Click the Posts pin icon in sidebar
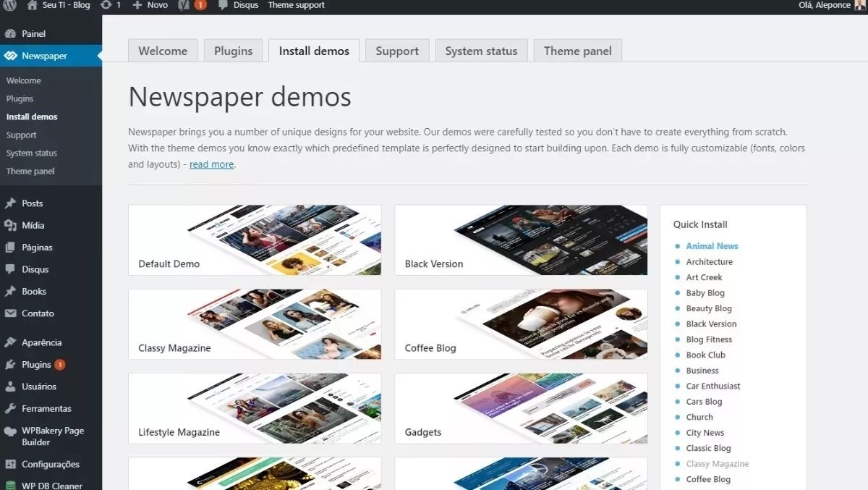Screen dimensions: 868x490 (x=10, y=203)
